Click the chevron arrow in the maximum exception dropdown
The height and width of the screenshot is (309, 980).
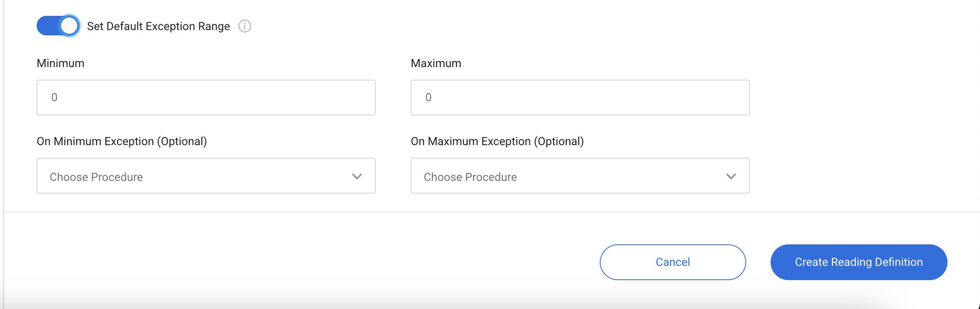coord(731,176)
